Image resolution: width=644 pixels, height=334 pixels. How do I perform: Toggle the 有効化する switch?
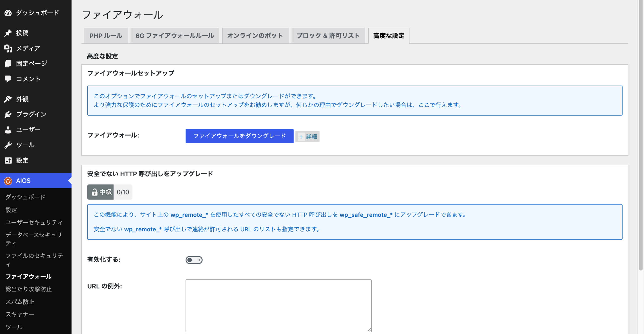point(194,260)
